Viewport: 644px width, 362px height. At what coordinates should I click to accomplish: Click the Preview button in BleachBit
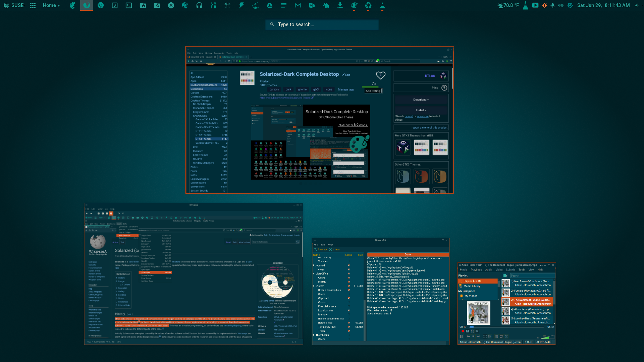320,250
